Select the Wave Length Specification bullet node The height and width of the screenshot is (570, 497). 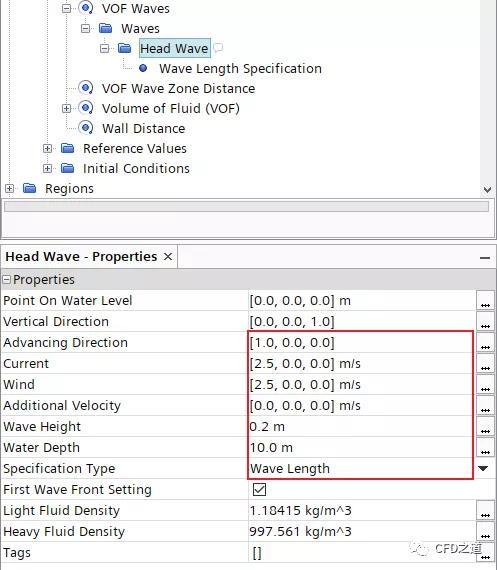[143, 68]
